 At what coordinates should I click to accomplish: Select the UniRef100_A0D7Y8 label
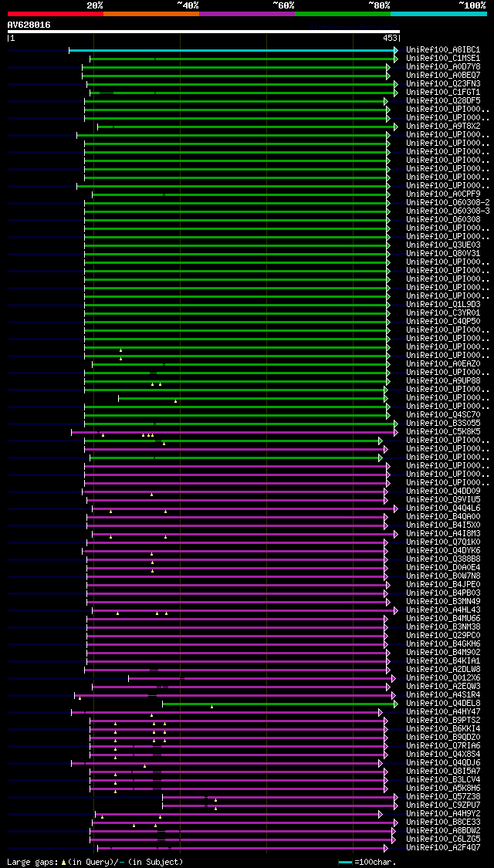point(443,67)
